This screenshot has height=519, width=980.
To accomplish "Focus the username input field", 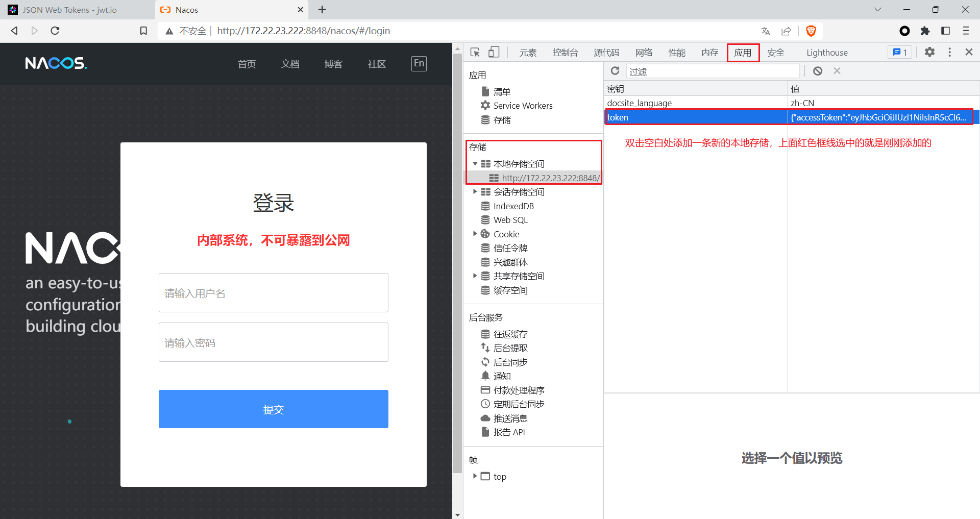I will [x=274, y=293].
